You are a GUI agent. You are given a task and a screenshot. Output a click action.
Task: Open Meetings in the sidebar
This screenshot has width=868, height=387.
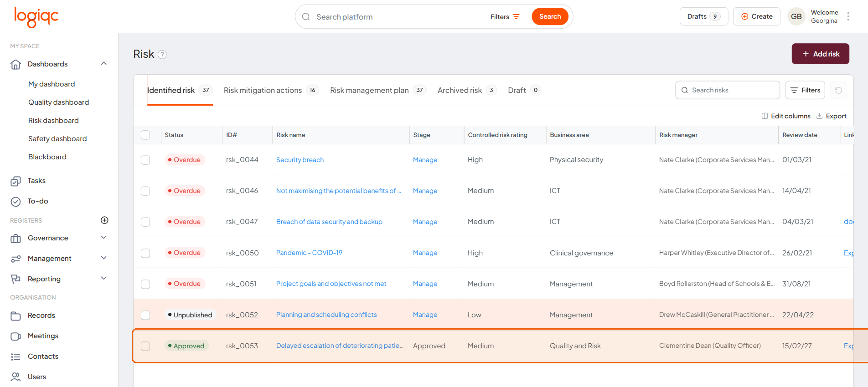pyautogui.click(x=43, y=336)
